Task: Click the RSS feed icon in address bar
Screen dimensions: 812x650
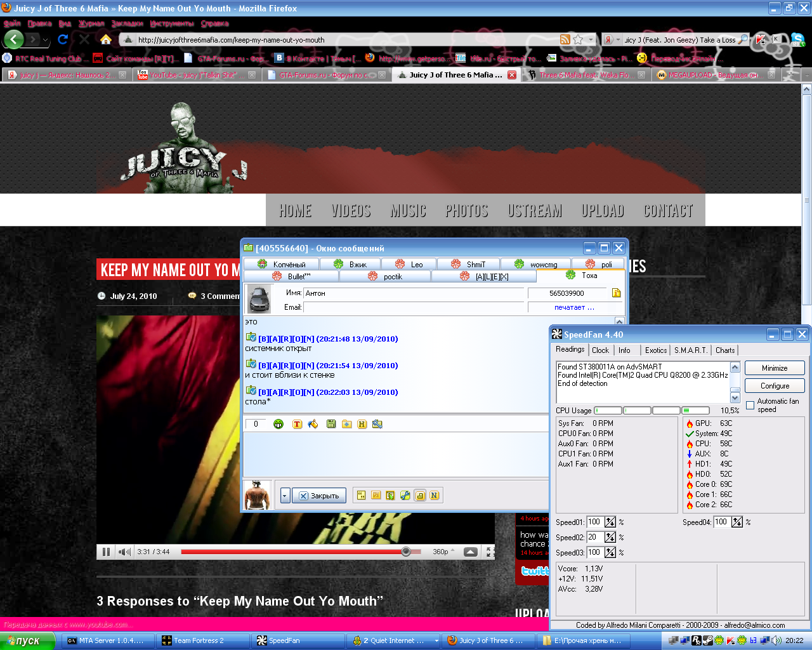Action: click(x=565, y=39)
